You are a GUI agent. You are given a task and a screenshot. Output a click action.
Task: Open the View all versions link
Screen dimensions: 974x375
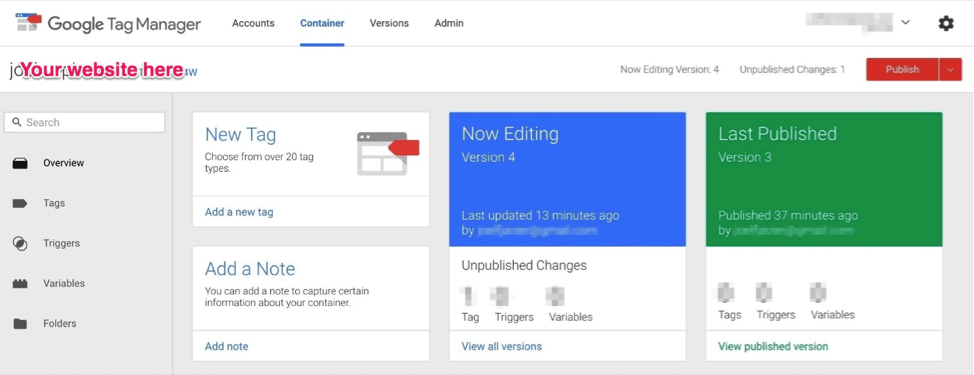[501, 346]
